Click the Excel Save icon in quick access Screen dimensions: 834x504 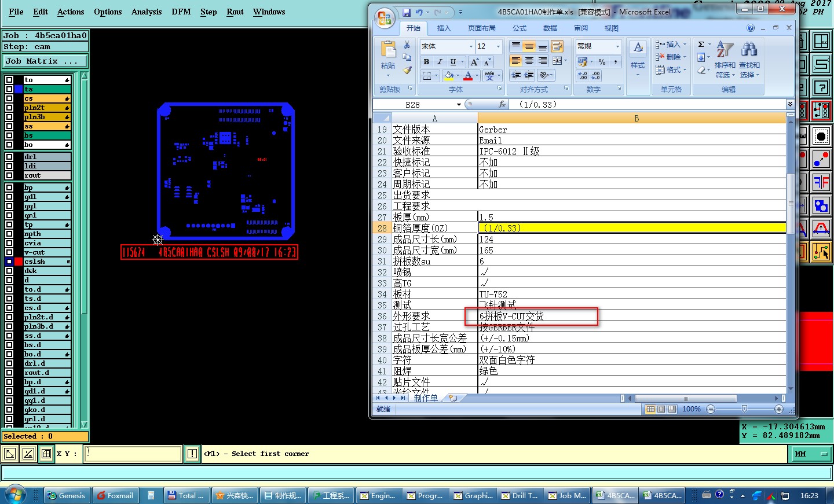(407, 12)
